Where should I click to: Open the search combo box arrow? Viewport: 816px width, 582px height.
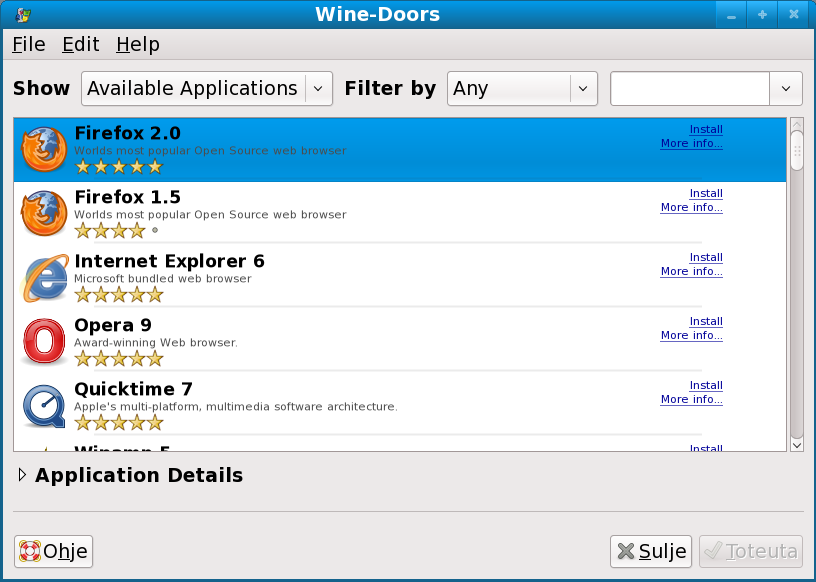pyautogui.click(x=785, y=88)
